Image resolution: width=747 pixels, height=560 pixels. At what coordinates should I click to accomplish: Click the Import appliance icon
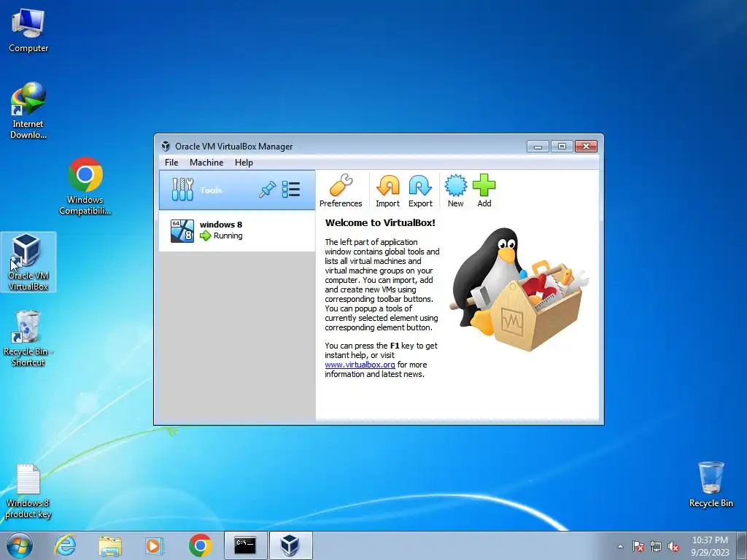[387, 190]
